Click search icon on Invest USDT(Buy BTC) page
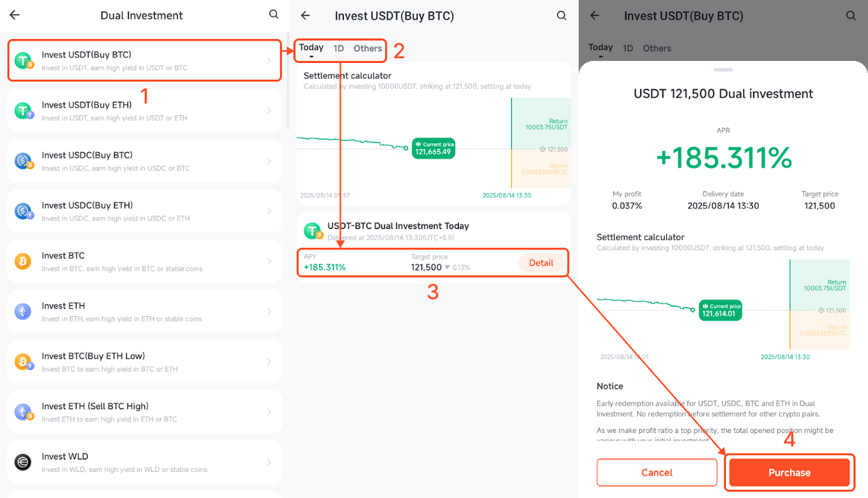 [x=561, y=16]
